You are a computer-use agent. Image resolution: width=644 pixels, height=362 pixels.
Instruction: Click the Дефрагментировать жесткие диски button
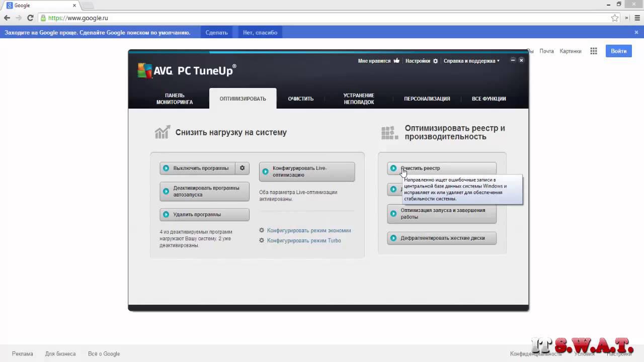click(442, 238)
